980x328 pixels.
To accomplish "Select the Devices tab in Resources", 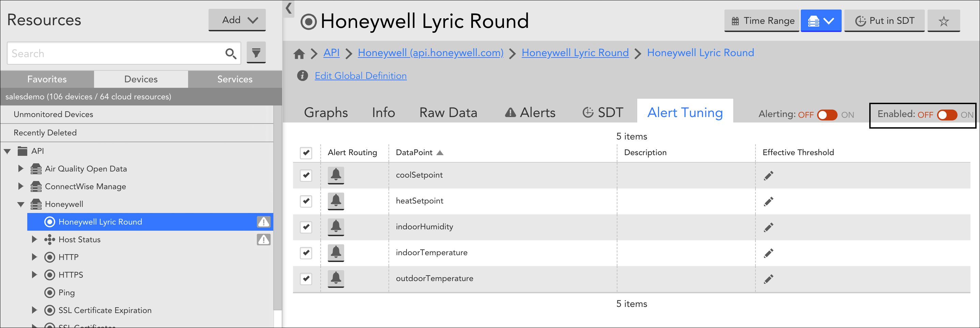I will coord(141,79).
